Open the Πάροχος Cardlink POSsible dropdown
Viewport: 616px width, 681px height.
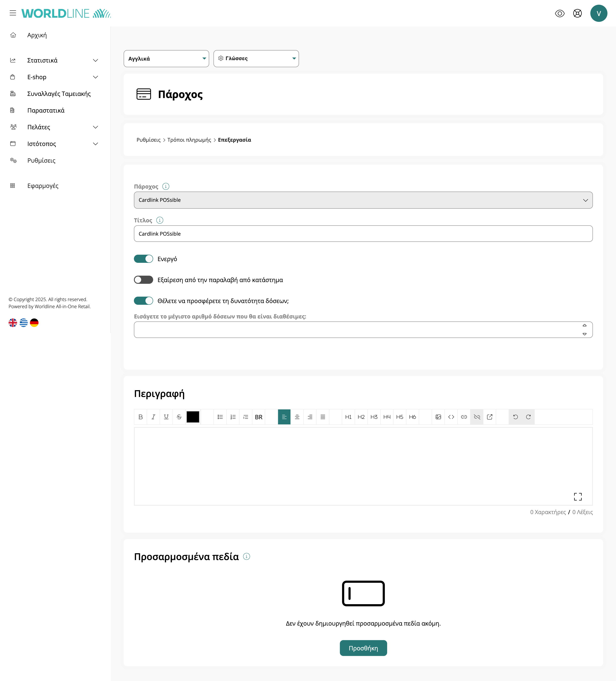coord(363,200)
